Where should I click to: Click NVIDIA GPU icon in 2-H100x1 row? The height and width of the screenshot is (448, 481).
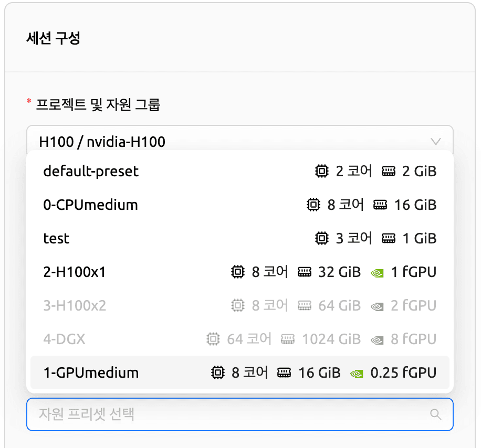pyautogui.click(x=377, y=272)
